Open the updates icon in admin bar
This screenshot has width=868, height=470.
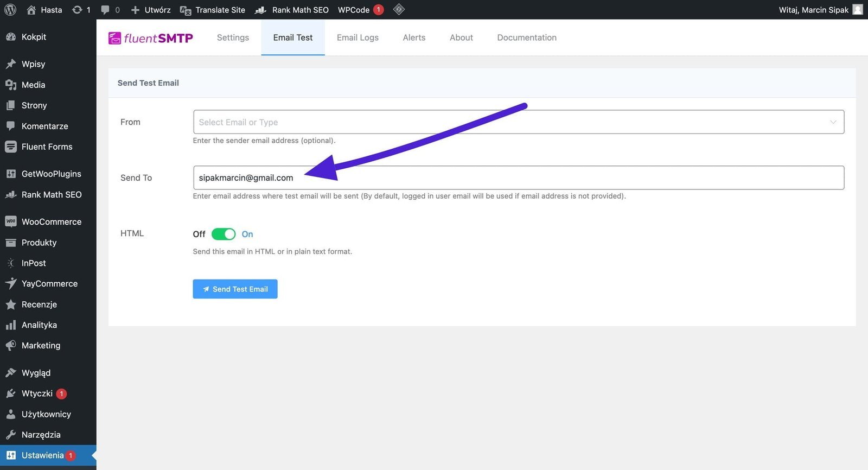(78, 10)
